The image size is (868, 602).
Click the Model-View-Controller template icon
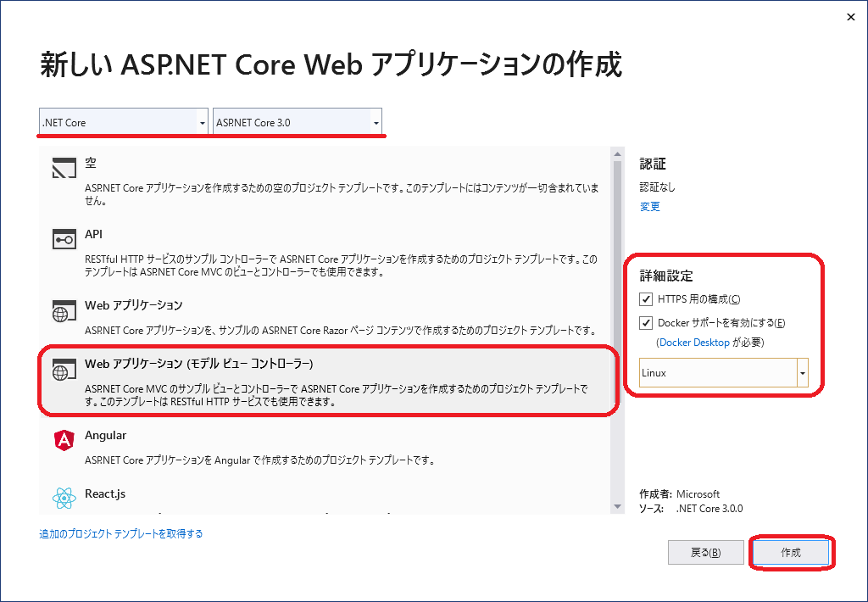coord(64,371)
